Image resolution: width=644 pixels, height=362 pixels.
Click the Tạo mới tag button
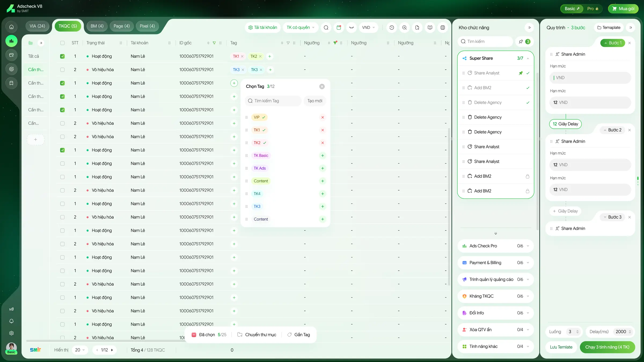(315, 101)
